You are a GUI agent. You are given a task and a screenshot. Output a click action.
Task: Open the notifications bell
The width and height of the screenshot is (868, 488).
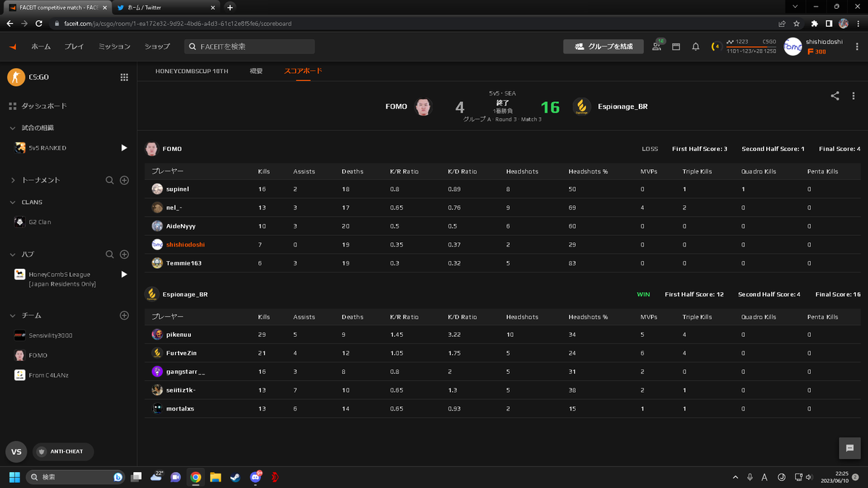[x=696, y=46]
